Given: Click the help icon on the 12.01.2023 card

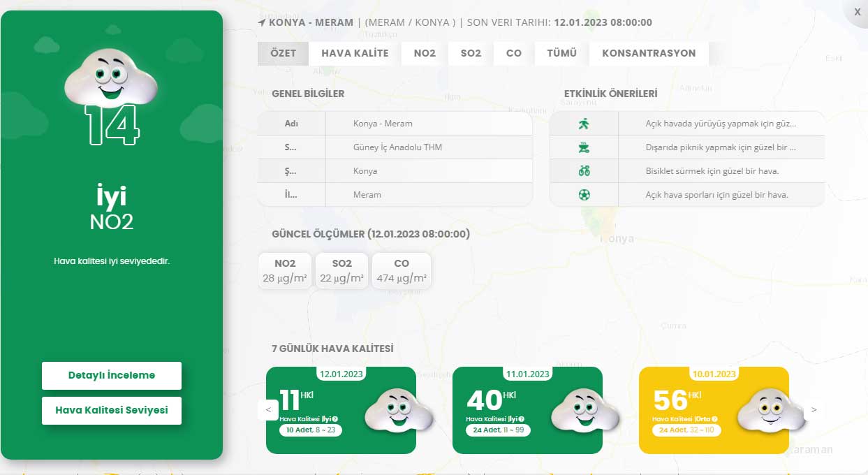Looking at the screenshot, I should point(334,419).
